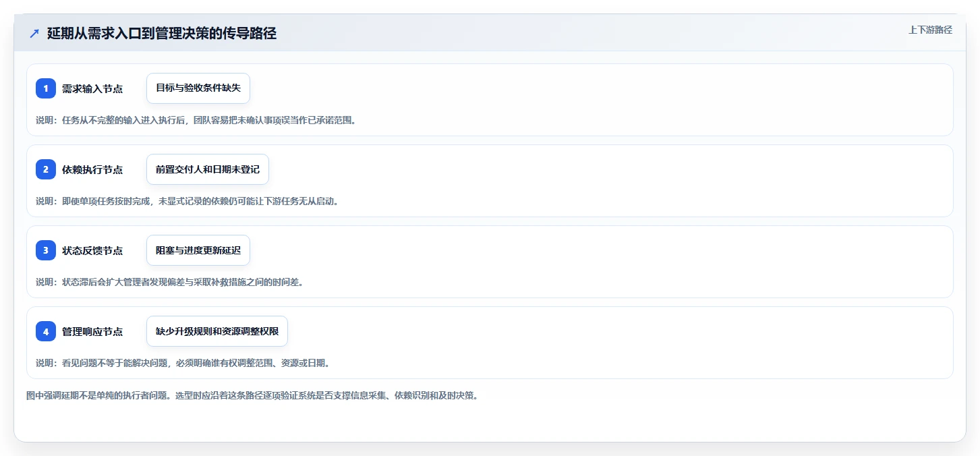The width and height of the screenshot is (980, 456).
Task: Click the 依赖执行节点 label
Action: [92, 169]
